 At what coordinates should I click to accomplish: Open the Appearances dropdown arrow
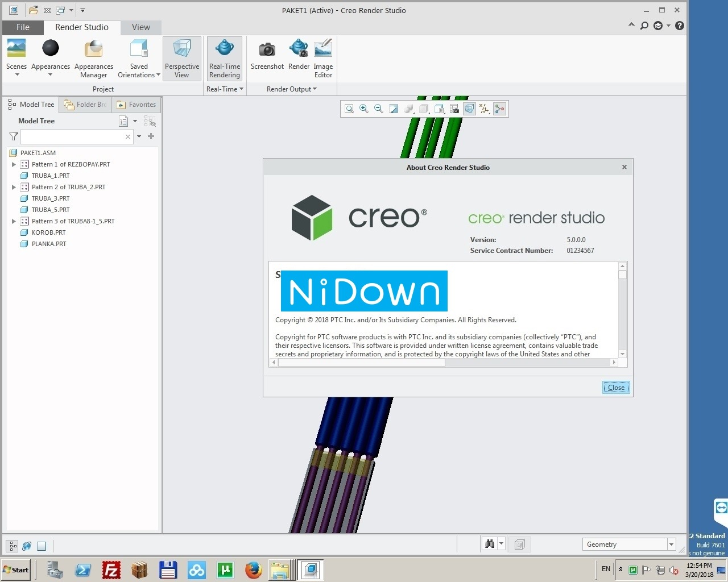click(x=51, y=75)
